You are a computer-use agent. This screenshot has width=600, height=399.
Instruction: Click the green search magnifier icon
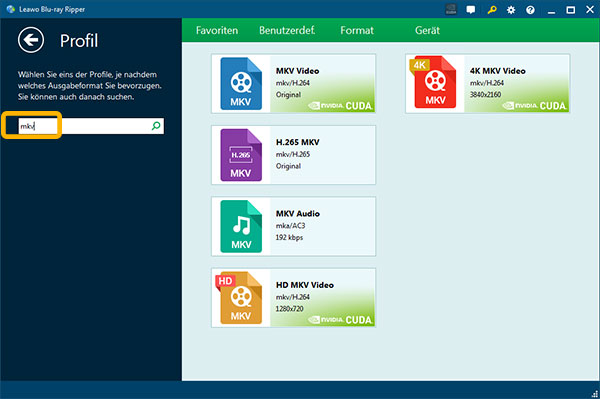coord(156,125)
